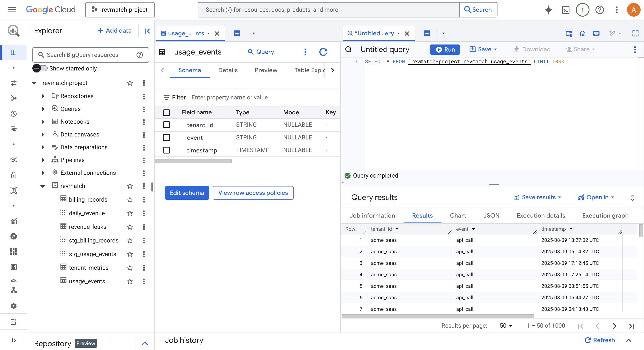Add a new query tab in right pane

(427, 33)
